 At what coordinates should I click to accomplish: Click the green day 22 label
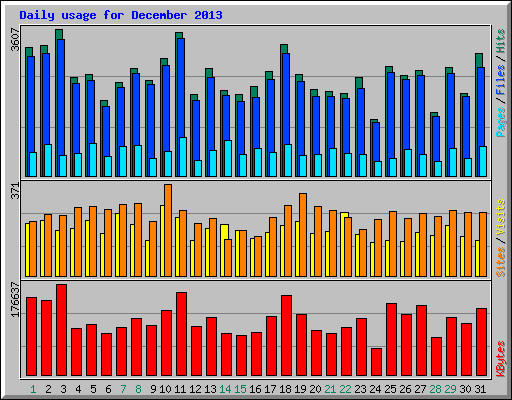coord(345,389)
